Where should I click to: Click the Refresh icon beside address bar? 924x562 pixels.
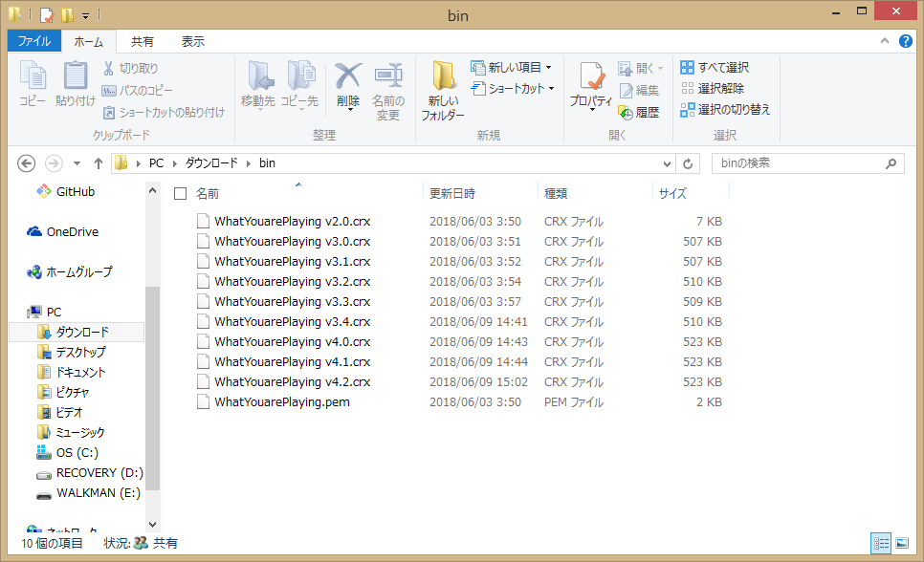point(689,163)
